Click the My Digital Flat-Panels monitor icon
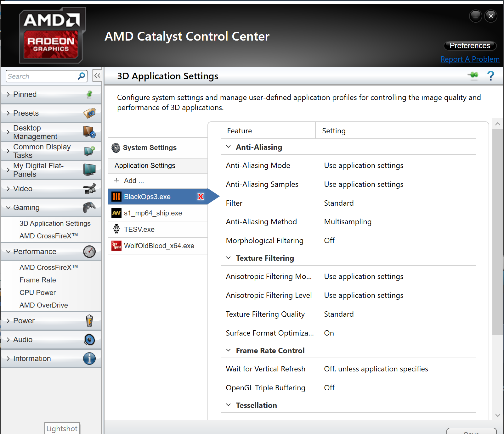504x434 pixels. coord(89,170)
